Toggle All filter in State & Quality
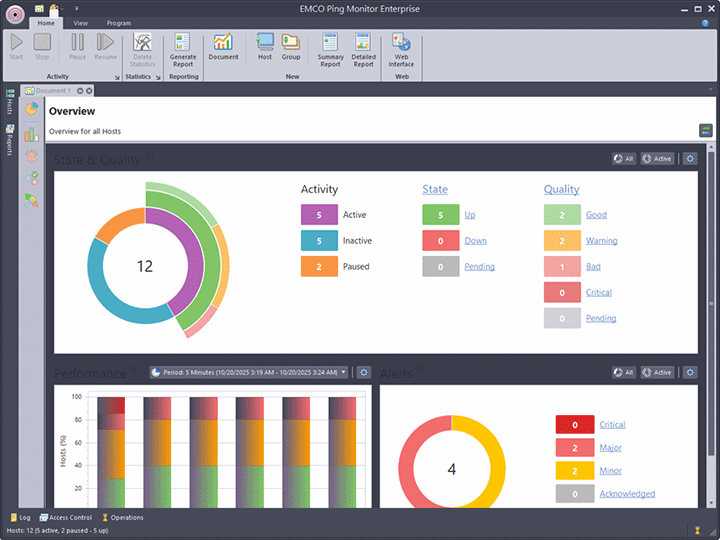720x540 pixels. 624,159
